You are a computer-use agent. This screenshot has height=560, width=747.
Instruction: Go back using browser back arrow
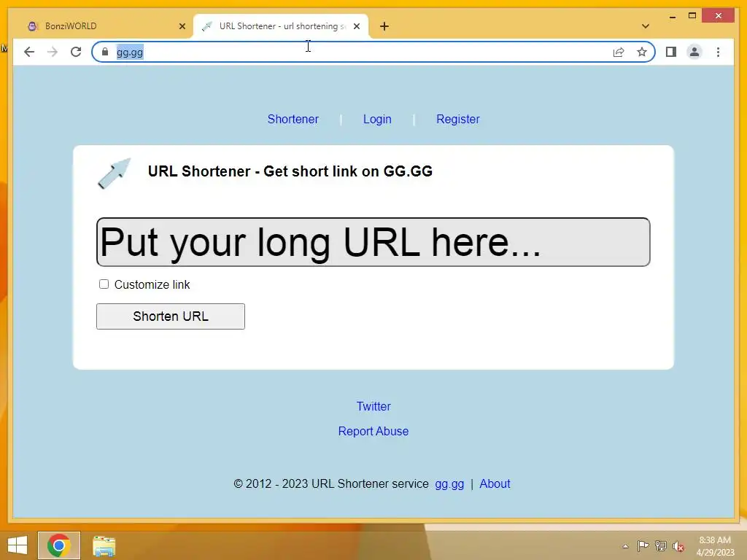tap(29, 52)
